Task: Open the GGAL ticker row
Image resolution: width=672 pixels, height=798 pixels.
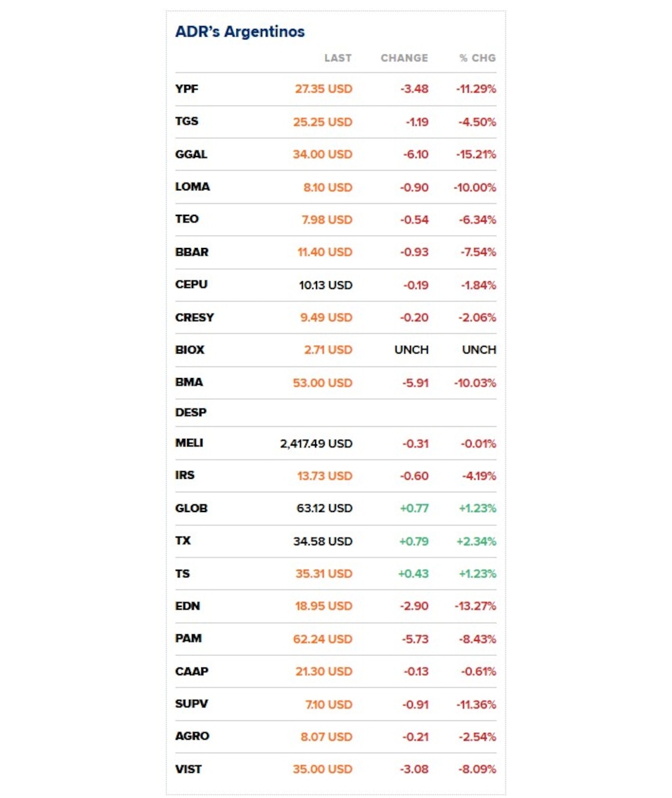Action: pyautogui.click(x=191, y=154)
